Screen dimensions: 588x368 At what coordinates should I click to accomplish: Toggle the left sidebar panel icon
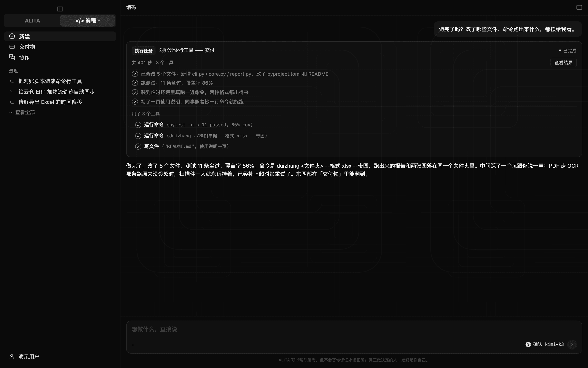[x=60, y=9]
